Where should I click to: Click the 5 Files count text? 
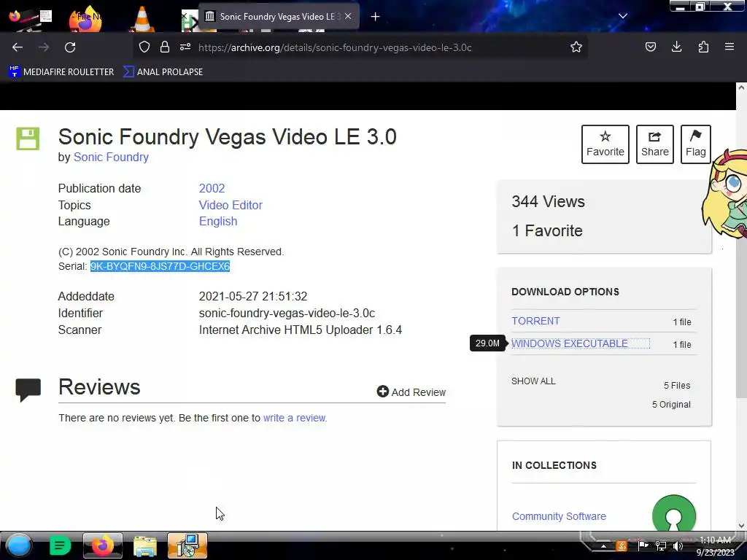[677, 385]
